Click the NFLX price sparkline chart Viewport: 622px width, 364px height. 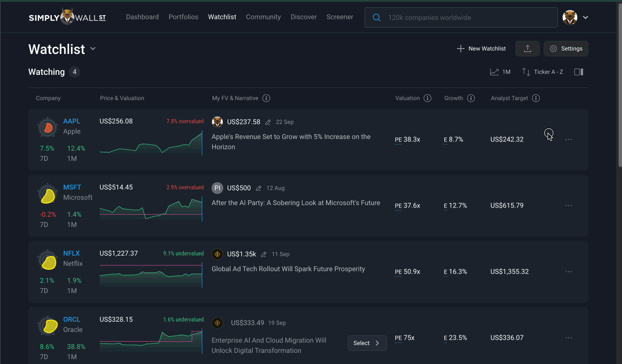[151, 275]
